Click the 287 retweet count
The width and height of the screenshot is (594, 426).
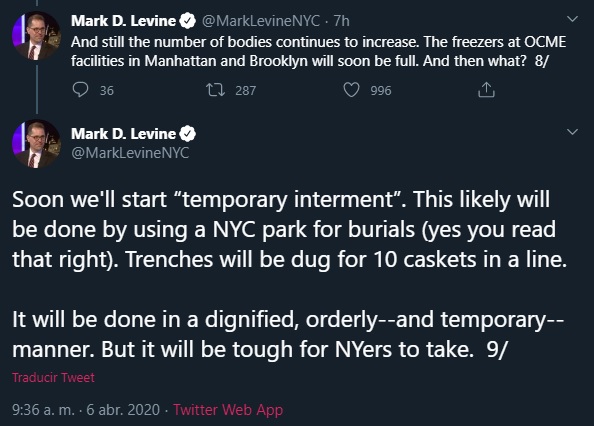coord(245,91)
